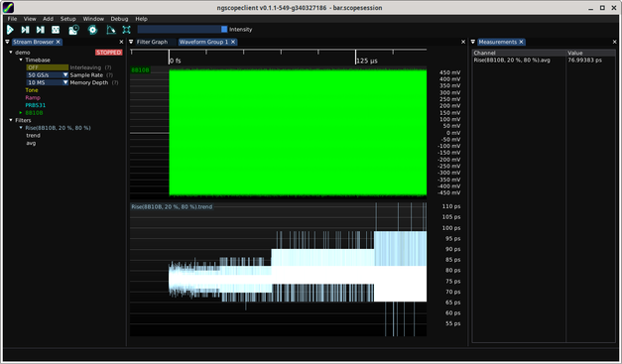Viewport: 622px width, 364px height.
Task: Click the 0 mV voltage axis label
Action: pyautogui.click(x=453, y=133)
